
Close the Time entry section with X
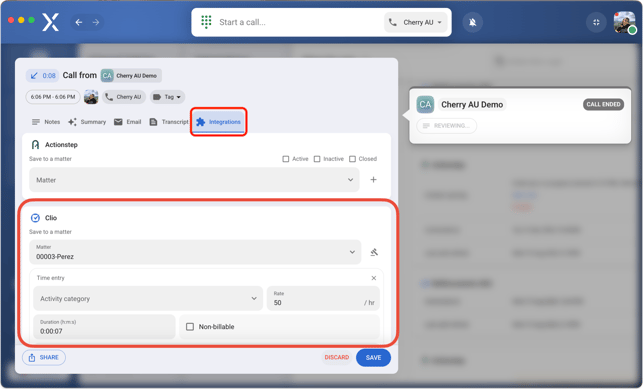(x=374, y=278)
